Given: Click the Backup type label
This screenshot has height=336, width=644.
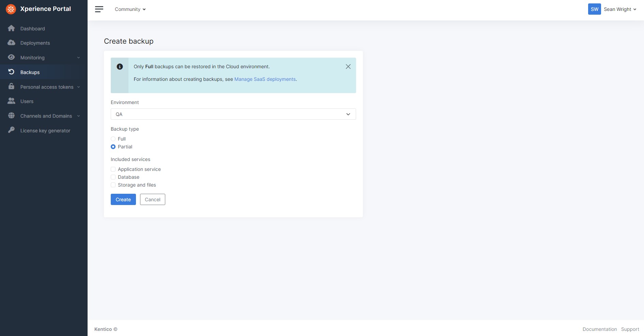Looking at the screenshot, I should 125,129.
